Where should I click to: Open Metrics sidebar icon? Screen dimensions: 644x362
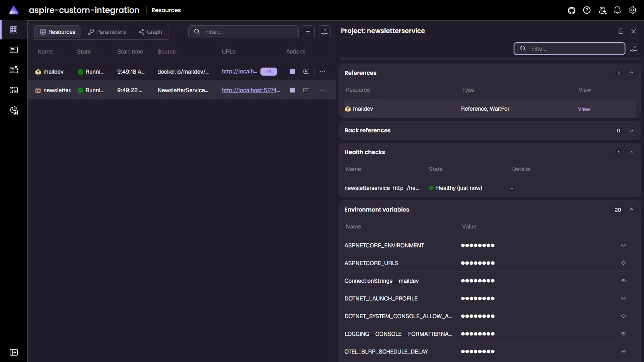click(x=14, y=111)
